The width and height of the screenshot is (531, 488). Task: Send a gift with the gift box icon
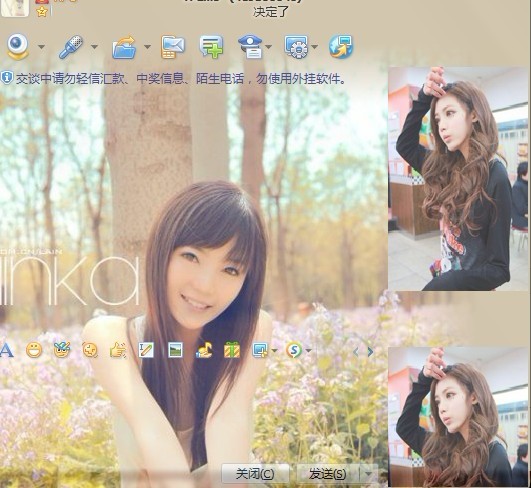coord(232,350)
